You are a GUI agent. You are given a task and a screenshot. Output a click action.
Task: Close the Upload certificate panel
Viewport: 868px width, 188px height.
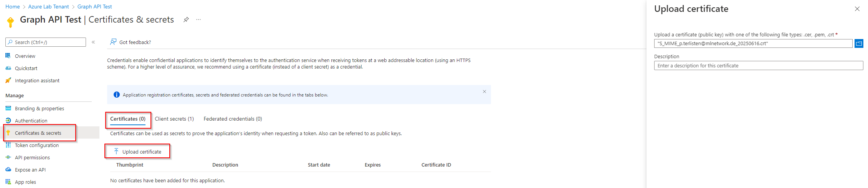click(x=857, y=9)
